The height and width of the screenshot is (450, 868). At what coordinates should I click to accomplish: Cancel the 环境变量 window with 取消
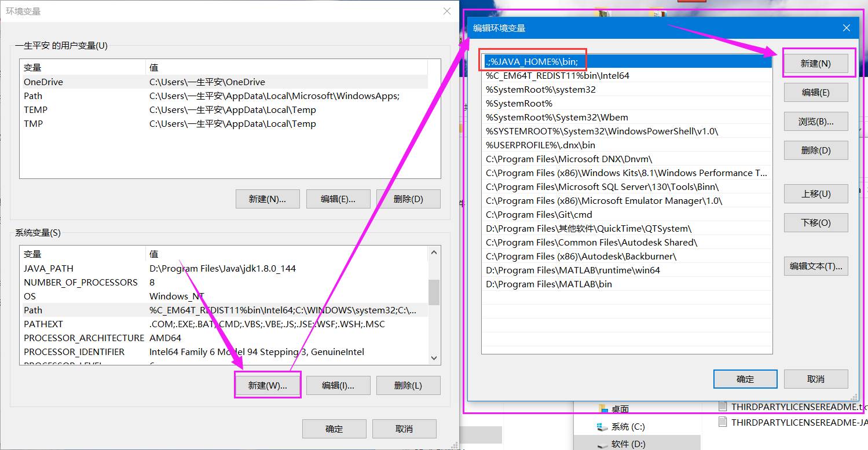click(404, 429)
